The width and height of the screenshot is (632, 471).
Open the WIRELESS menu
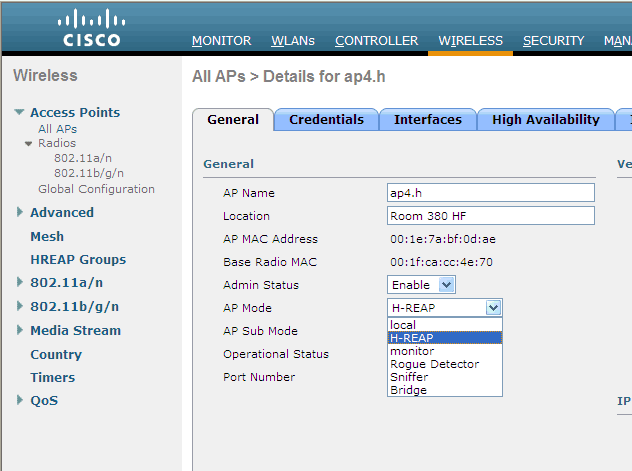470,41
